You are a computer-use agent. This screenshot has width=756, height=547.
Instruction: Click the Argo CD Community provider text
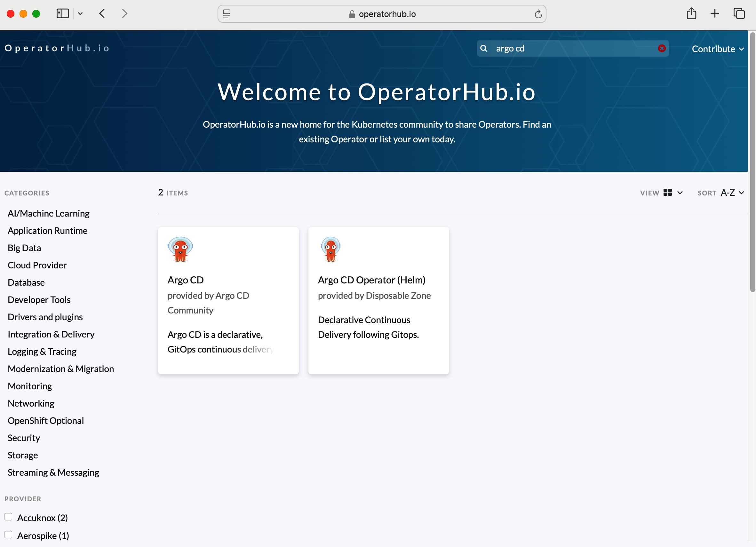(208, 303)
